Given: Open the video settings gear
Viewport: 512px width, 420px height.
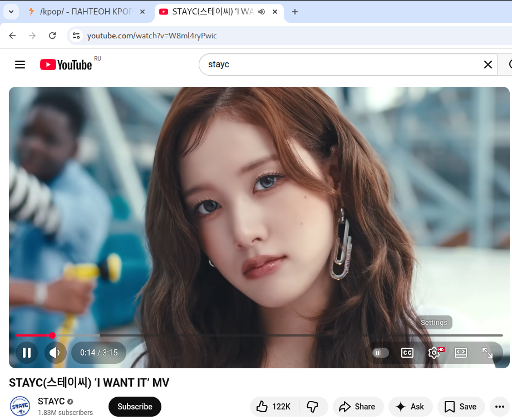Looking at the screenshot, I should pos(434,353).
